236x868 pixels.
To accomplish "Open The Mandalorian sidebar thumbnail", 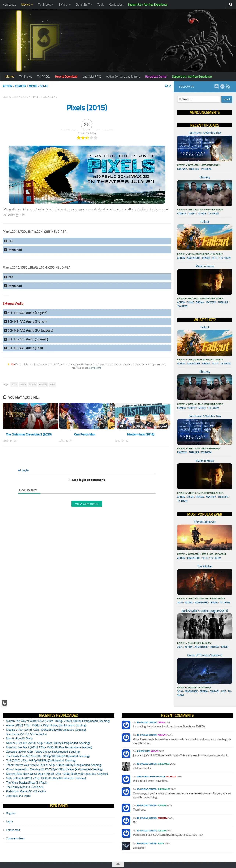I will coord(205,537).
